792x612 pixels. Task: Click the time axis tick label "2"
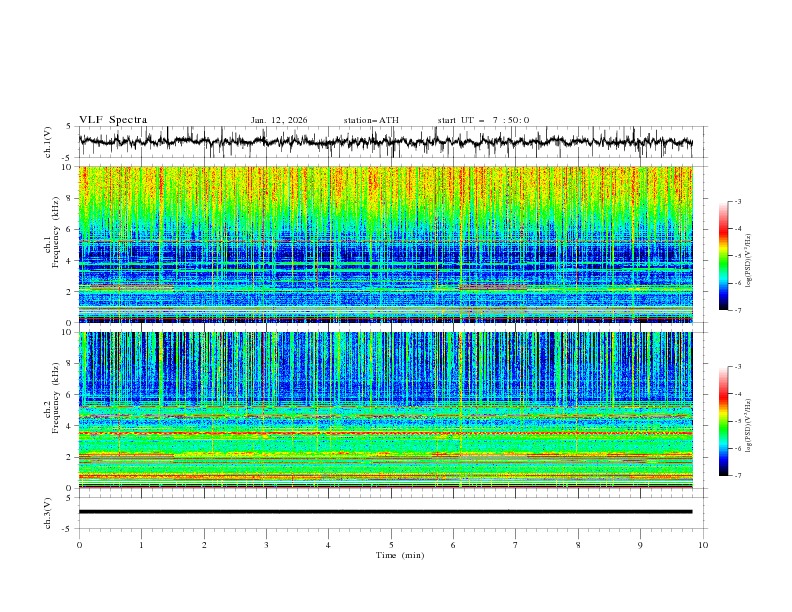point(204,545)
